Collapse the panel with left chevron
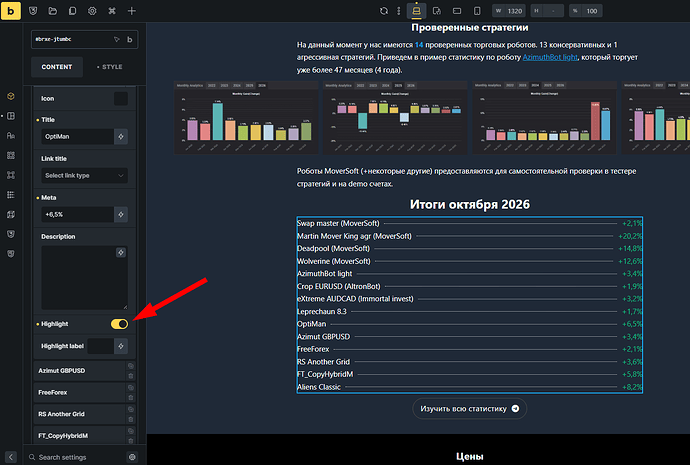Image resolution: width=690 pixels, height=465 pixels. click(11, 457)
